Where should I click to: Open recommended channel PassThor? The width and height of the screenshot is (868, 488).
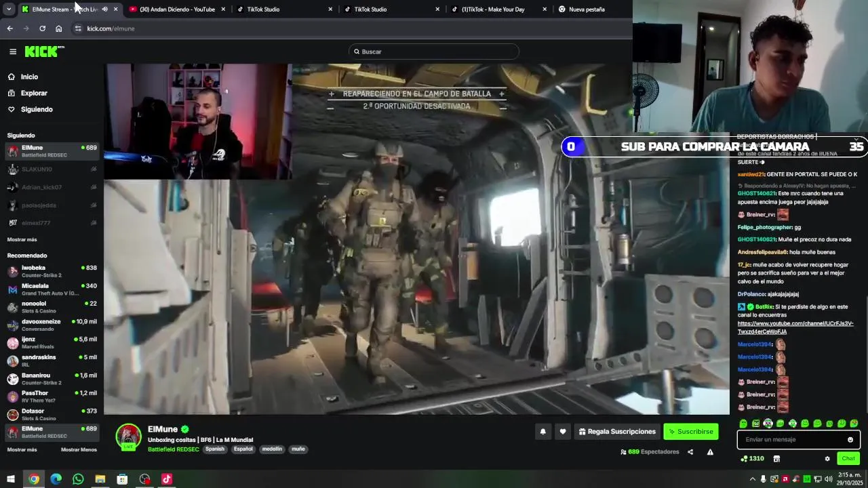52,396
